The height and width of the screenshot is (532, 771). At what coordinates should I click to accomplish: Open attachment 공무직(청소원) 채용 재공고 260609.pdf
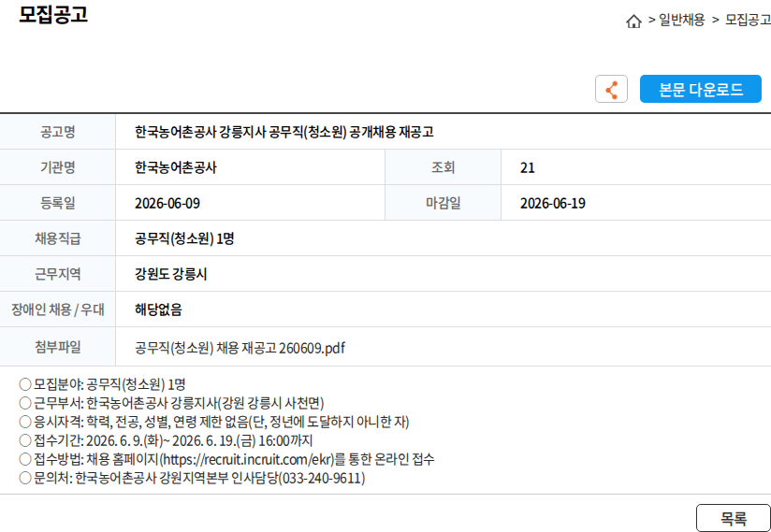(x=240, y=348)
